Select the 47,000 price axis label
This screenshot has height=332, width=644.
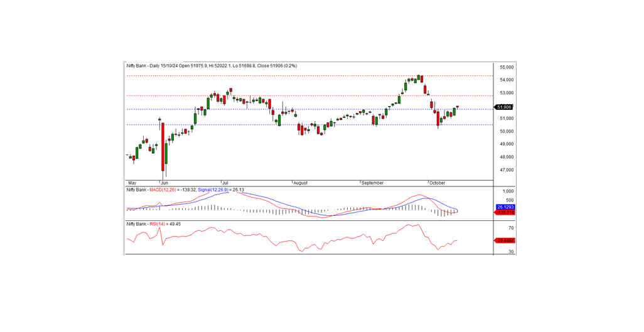coord(507,170)
